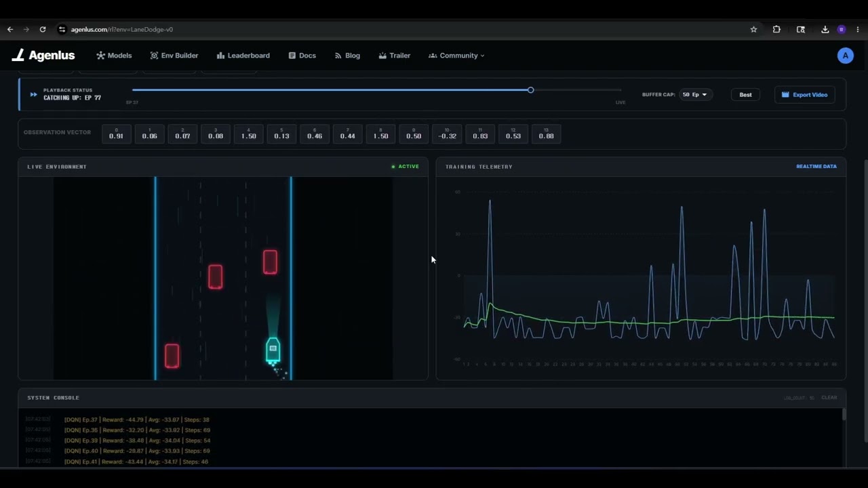Click the Export Video button
Image resolution: width=868 pixels, height=488 pixels.
click(x=805, y=95)
